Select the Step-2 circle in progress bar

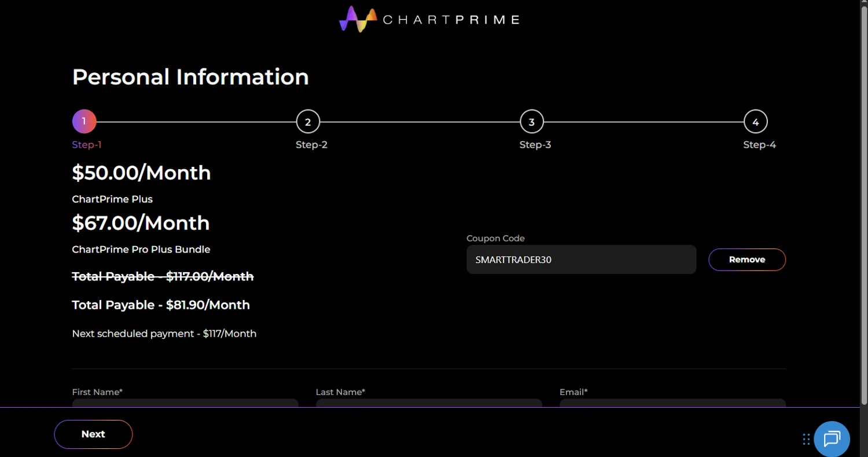pos(308,122)
